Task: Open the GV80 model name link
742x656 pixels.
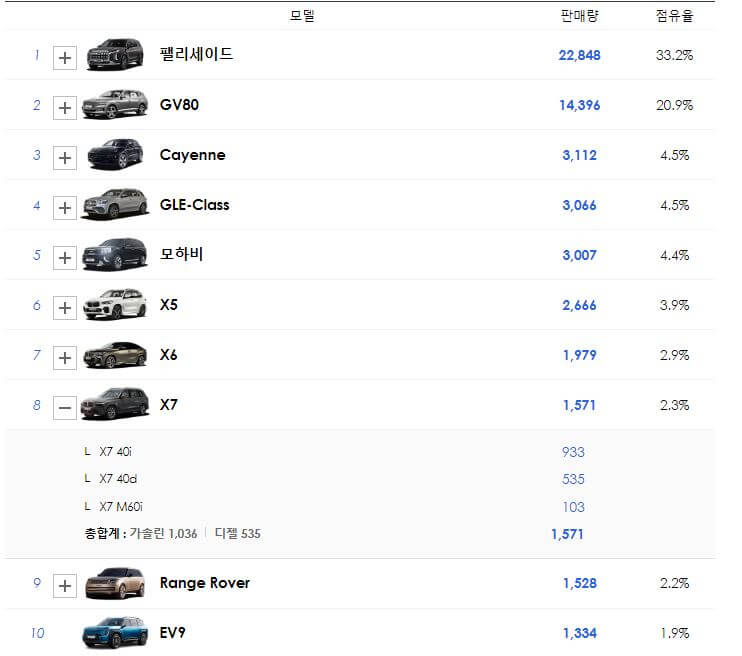Action: pos(179,105)
